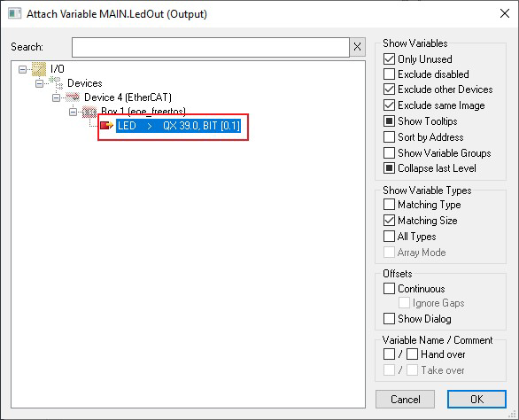Click the Cancel button

pyautogui.click(x=405, y=399)
